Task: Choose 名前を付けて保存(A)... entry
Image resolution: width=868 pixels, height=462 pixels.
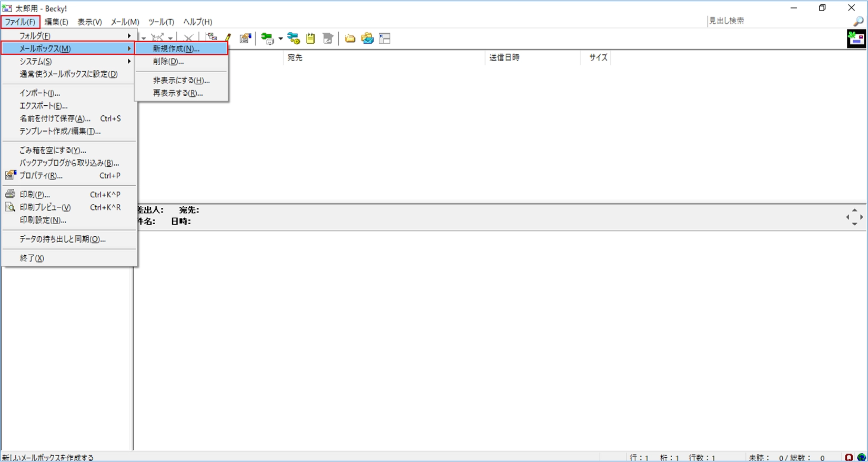Action: point(68,118)
